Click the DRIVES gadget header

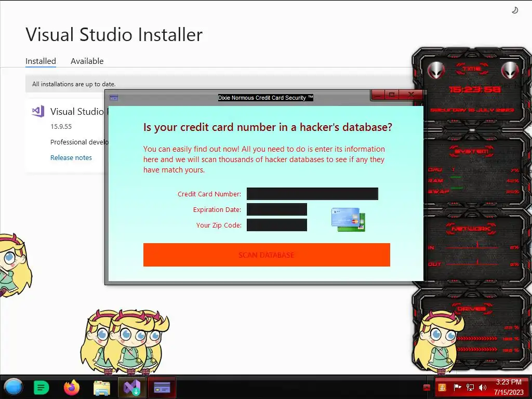(x=471, y=309)
